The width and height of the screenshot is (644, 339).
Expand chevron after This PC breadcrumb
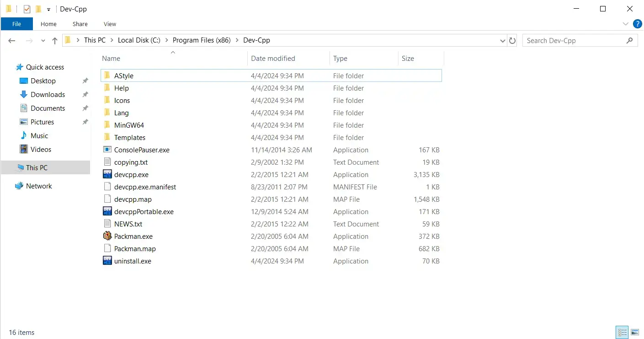112,40
